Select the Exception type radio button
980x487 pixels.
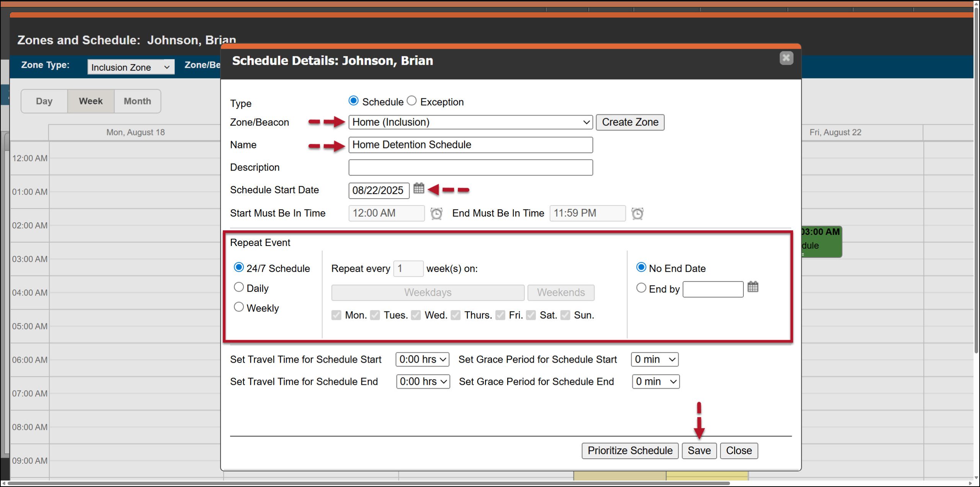[412, 101]
